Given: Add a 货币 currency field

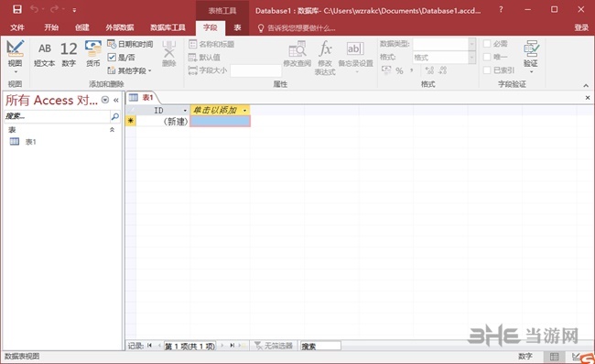Looking at the screenshot, I should click(x=93, y=54).
